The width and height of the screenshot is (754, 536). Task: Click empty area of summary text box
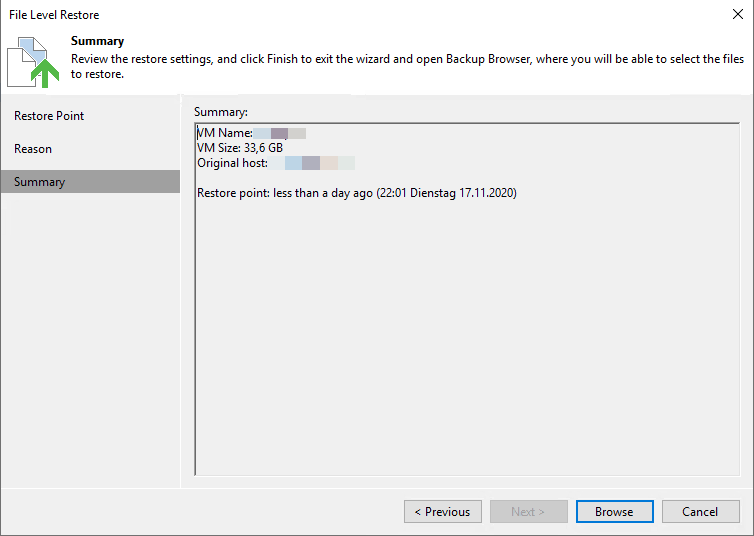(x=466, y=337)
